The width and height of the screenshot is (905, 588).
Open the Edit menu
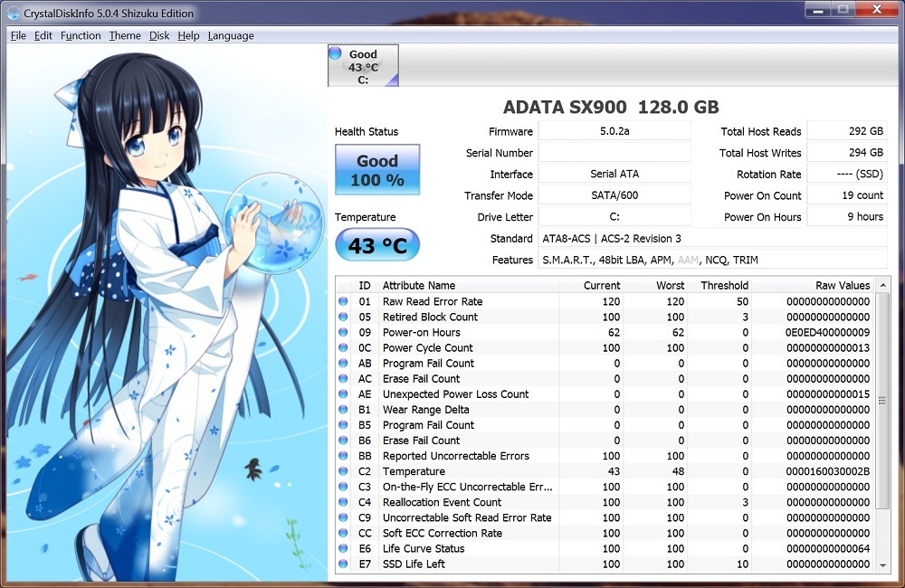click(43, 36)
